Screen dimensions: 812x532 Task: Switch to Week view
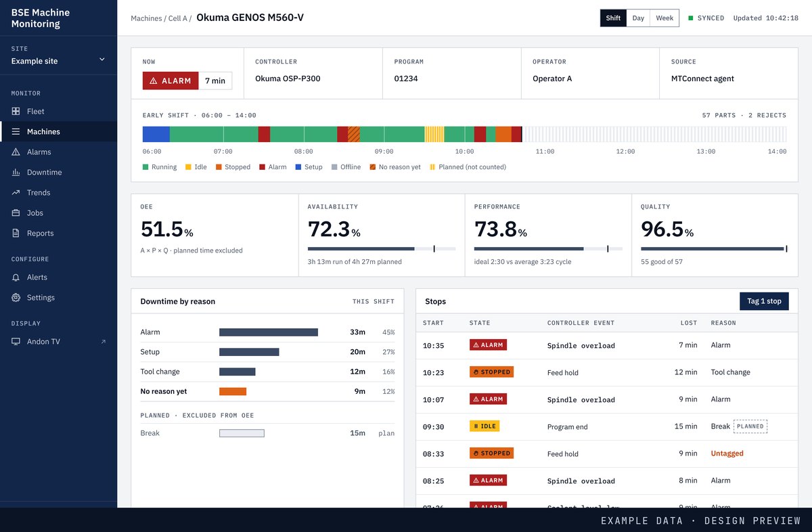(x=664, y=18)
